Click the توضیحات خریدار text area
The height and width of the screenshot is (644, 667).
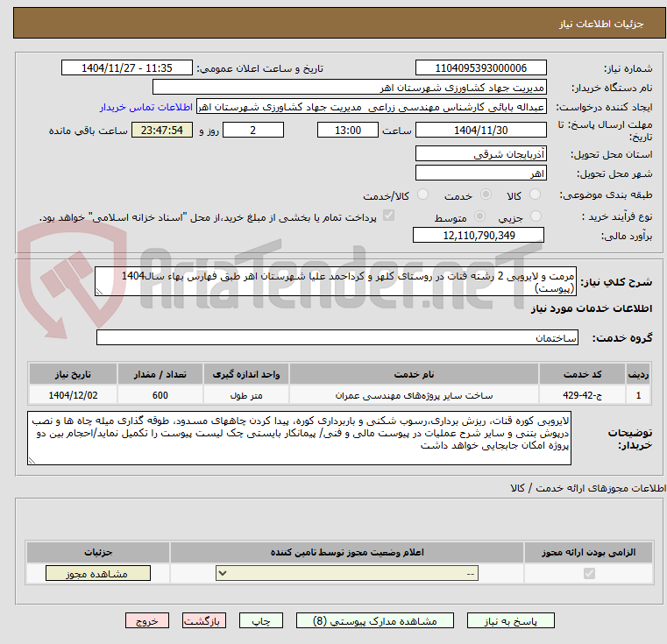tap(299, 438)
